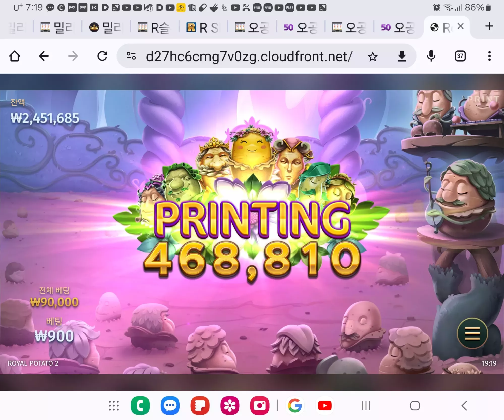Select the active globe-icon R tab
This screenshot has height=420, width=504.
441,27
